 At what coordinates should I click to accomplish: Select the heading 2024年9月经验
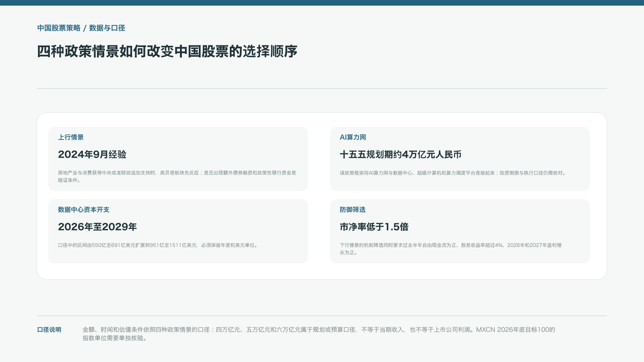92,154
